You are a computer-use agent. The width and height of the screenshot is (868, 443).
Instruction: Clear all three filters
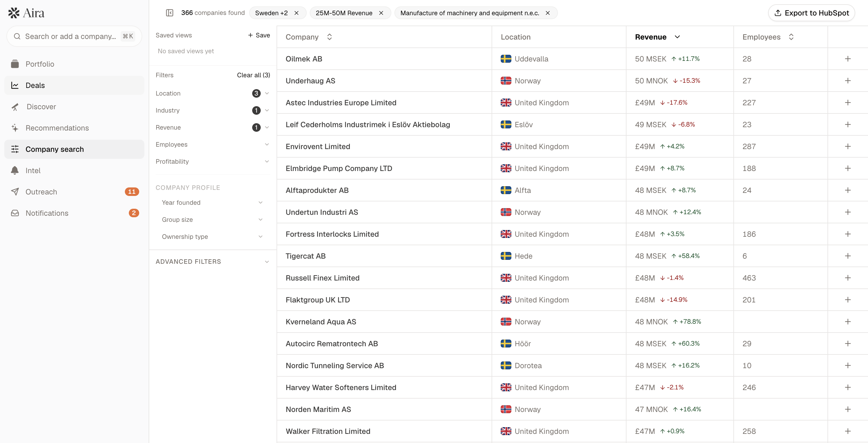point(253,75)
